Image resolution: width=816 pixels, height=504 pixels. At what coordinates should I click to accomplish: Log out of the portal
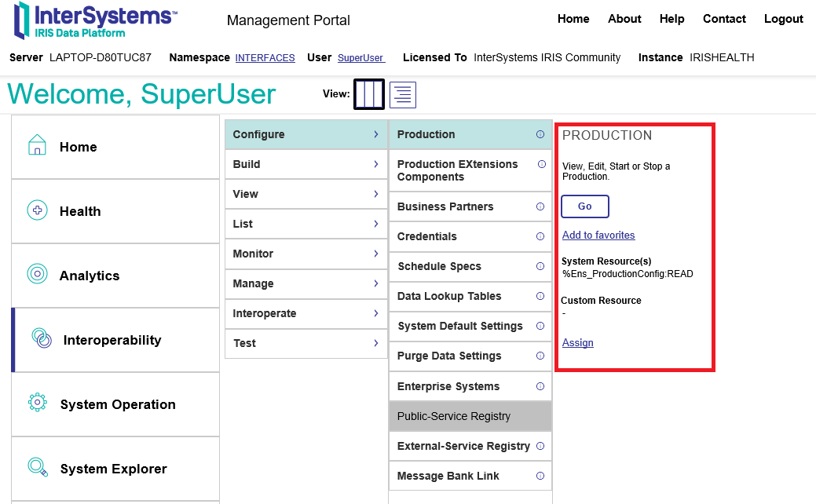784,19
